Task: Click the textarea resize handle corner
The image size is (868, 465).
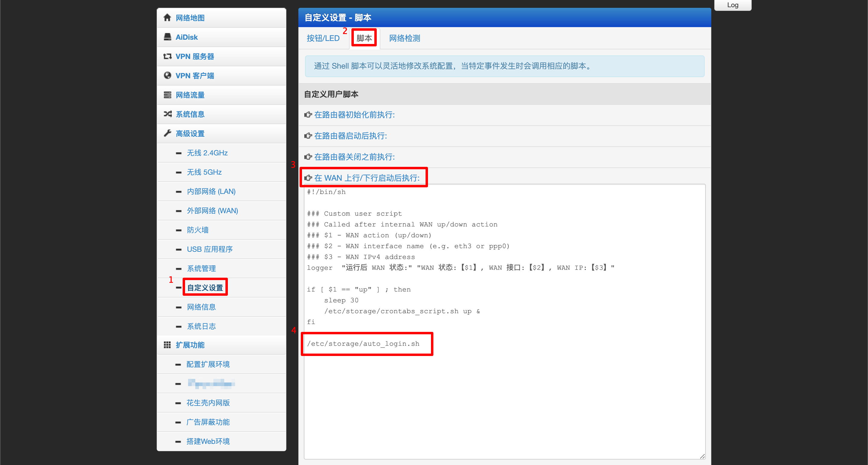Action: [x=702, y=456]
